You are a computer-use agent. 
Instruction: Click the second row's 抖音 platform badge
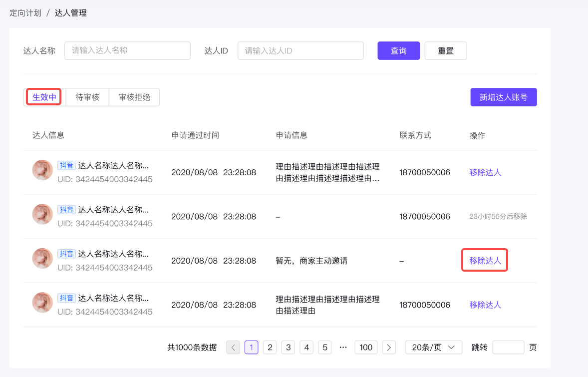[x=66, y=210]
